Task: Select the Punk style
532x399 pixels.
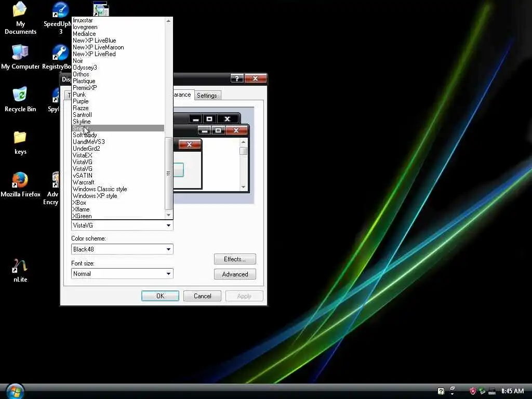Action: pos(118,95)
